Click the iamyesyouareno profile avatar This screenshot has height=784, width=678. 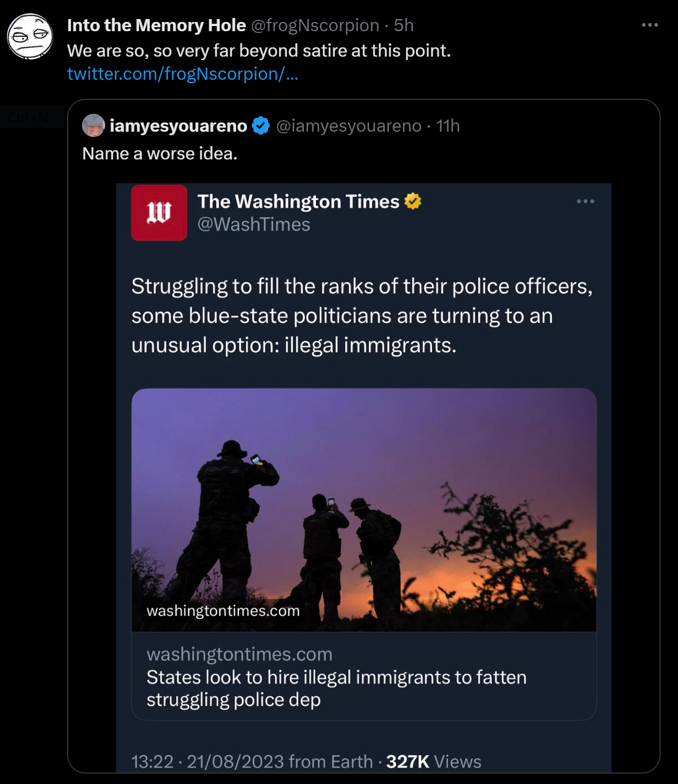pos(93,125)
